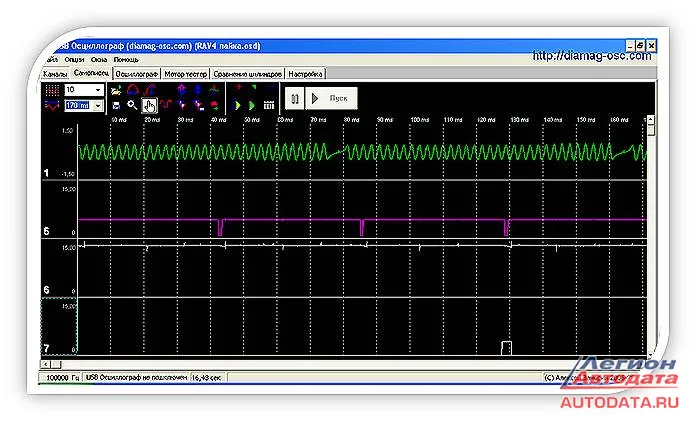
Task: Click the first magenta pulse dip on channel 5
Action: coord(220,227)
